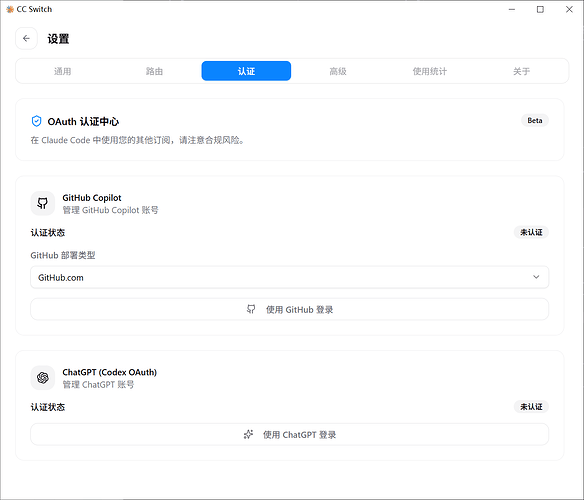Click the ChatGPT logo icon
This screenshot has height=500, width=584.
pos(42,378)
